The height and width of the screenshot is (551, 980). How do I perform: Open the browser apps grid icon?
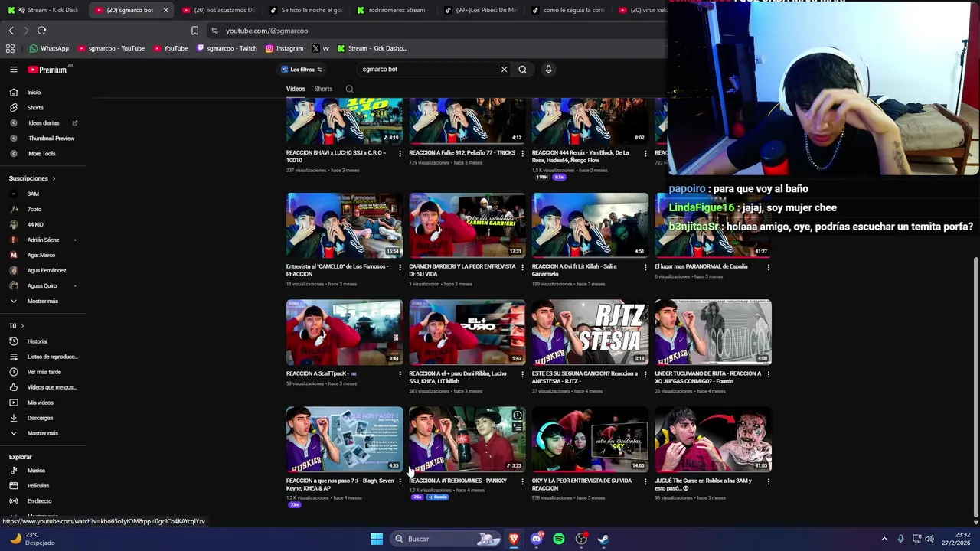(x=10, y=48)
